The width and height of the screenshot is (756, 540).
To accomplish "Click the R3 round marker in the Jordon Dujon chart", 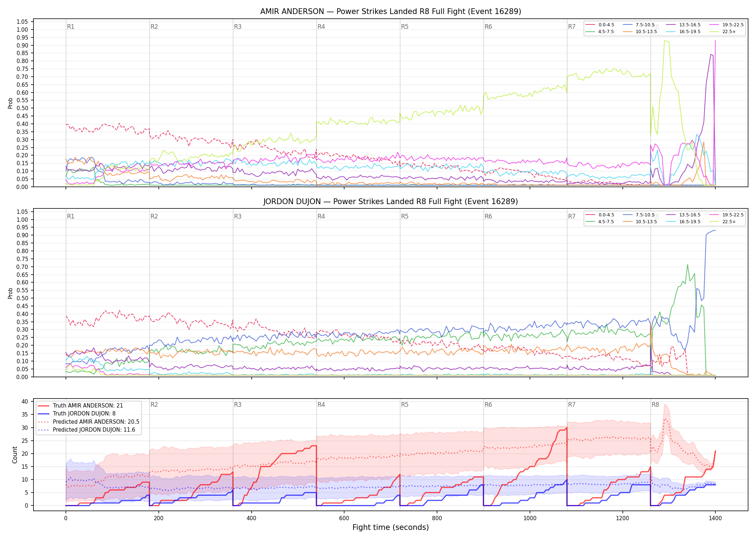I will (238, 216).
